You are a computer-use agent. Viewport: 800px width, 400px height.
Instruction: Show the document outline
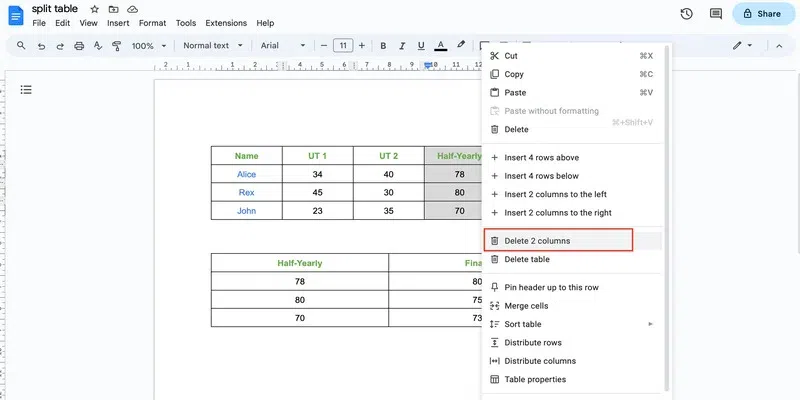[x=26, y=90]
